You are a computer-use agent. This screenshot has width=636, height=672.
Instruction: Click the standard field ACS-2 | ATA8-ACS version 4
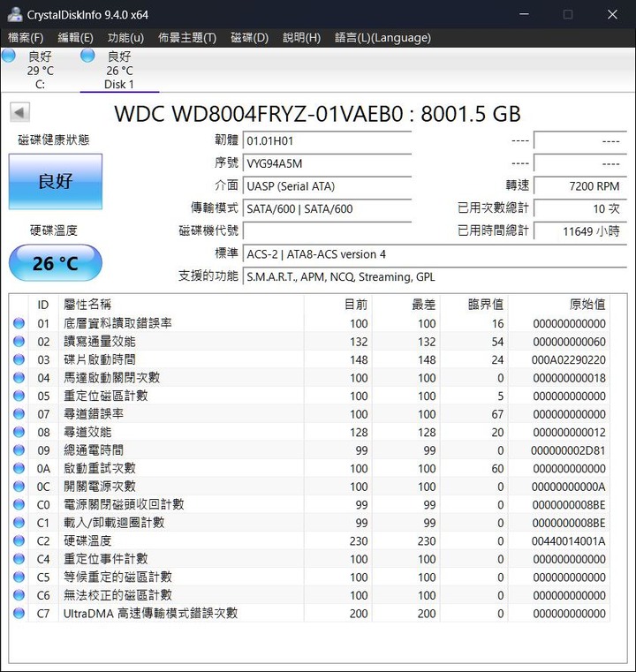pyautogui.click(x=435, y=254)
